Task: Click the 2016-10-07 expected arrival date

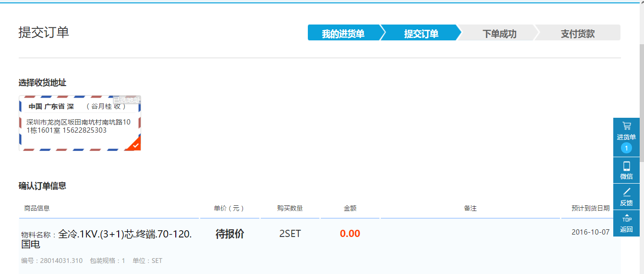Action: coord(590,232)
